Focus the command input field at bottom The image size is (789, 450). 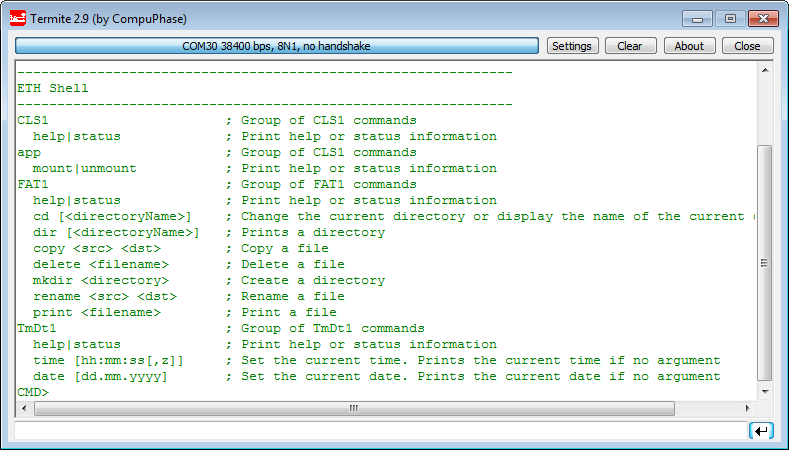378,431
